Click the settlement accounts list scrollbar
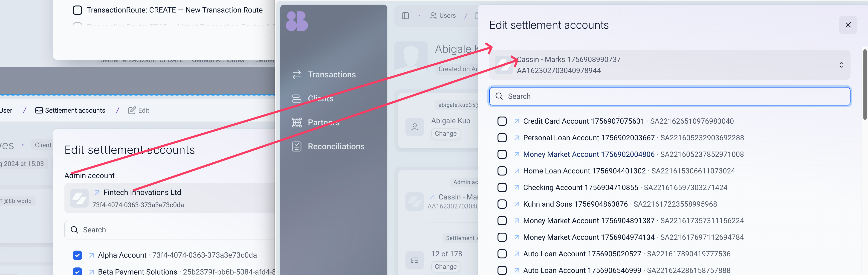Image resolution: width=868 pixels, height=275 pixels. coord(865,84)
